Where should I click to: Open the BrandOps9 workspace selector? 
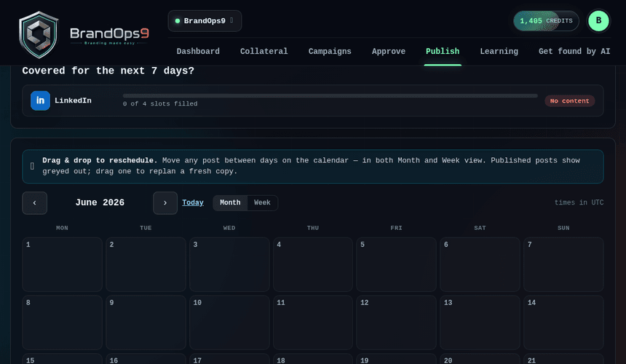(x=205, y=21)
